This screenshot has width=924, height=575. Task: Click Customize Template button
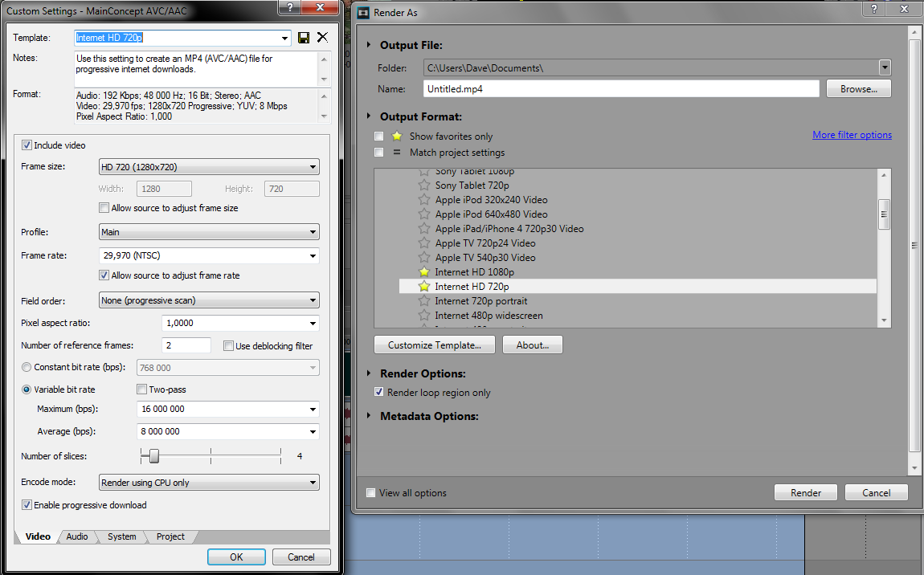pos(435,345)
